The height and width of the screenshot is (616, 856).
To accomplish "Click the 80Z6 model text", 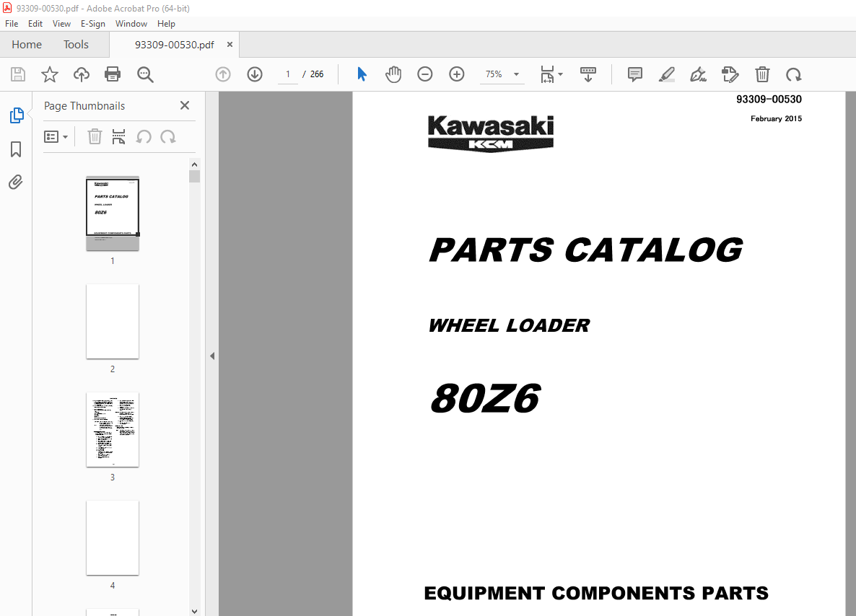I will [x=485, y=397].
